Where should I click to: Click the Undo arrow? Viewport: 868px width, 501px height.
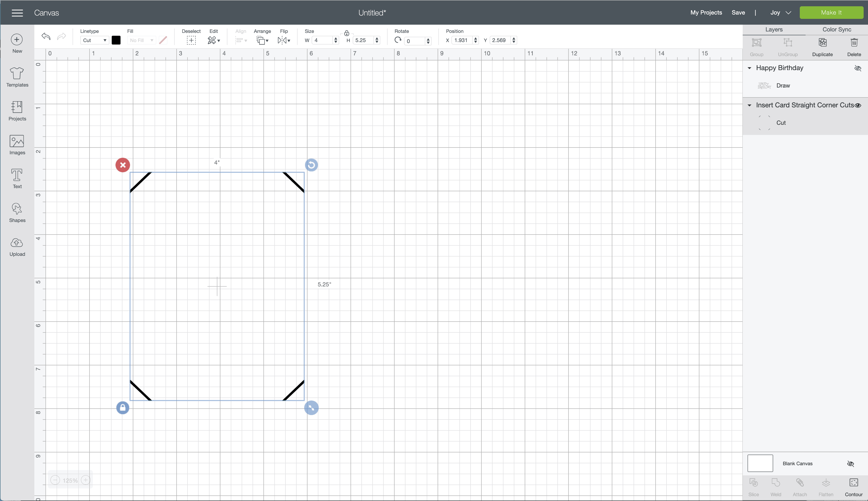46,37
